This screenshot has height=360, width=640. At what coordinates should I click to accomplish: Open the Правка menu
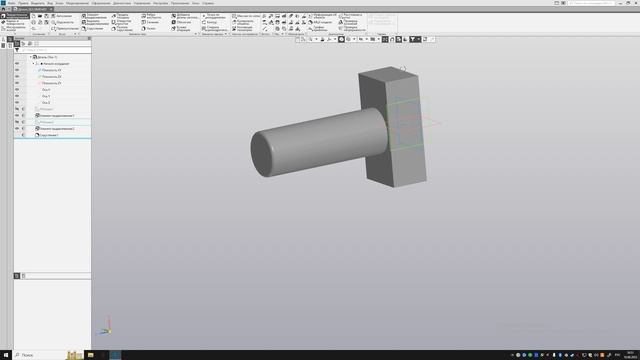(x=23, y=3)
